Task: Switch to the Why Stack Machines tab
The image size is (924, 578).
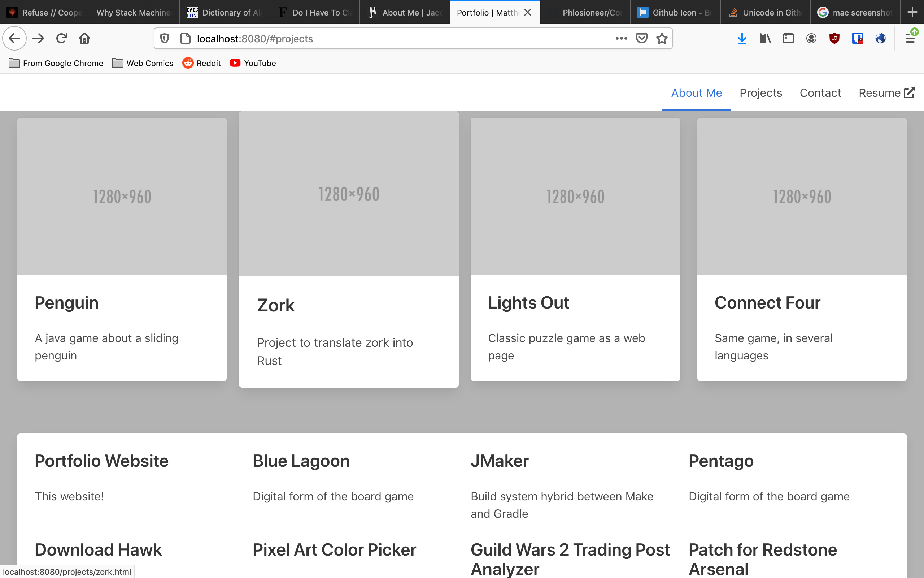Action: pyautogui.click(x=135, y=12)
